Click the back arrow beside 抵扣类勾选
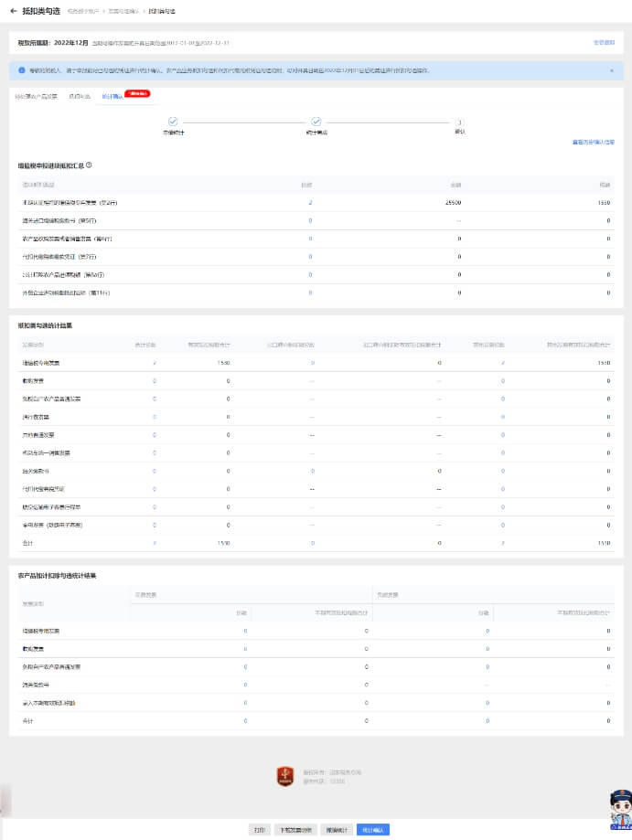632x840 pixels. [13, 11]
